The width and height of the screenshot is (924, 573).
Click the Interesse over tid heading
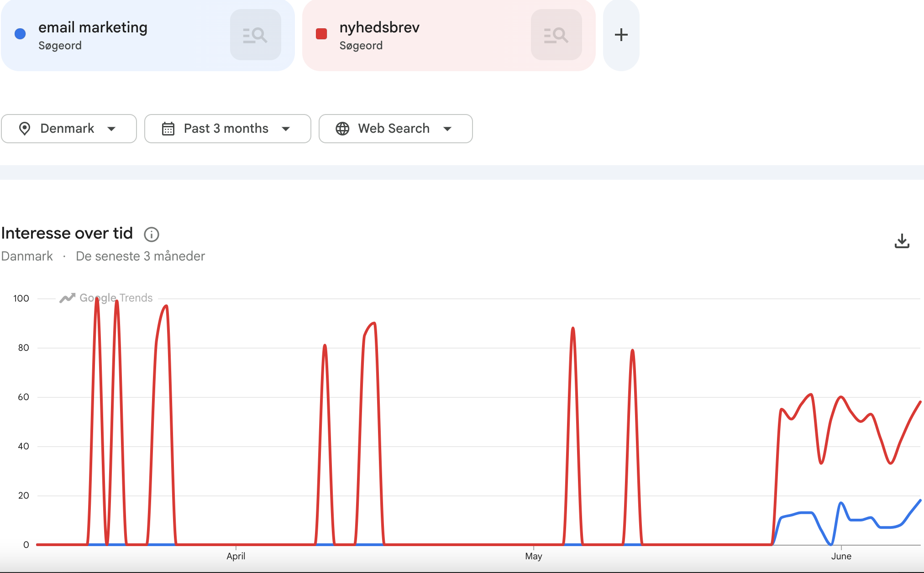[x=67, y=233]
